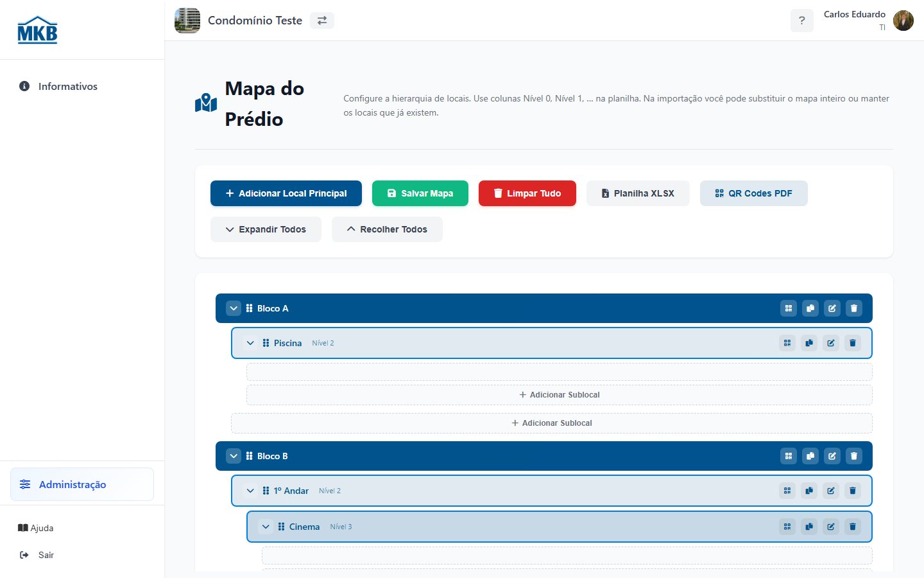Duplicate the Cinema location
This screenshot has height=578, width=924.
pyautogui.click(x=809, y=527)
